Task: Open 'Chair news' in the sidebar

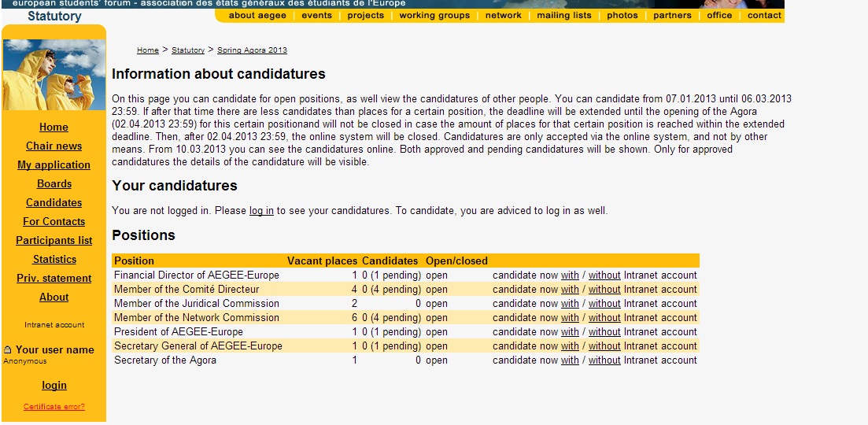Action: (54, 146)
